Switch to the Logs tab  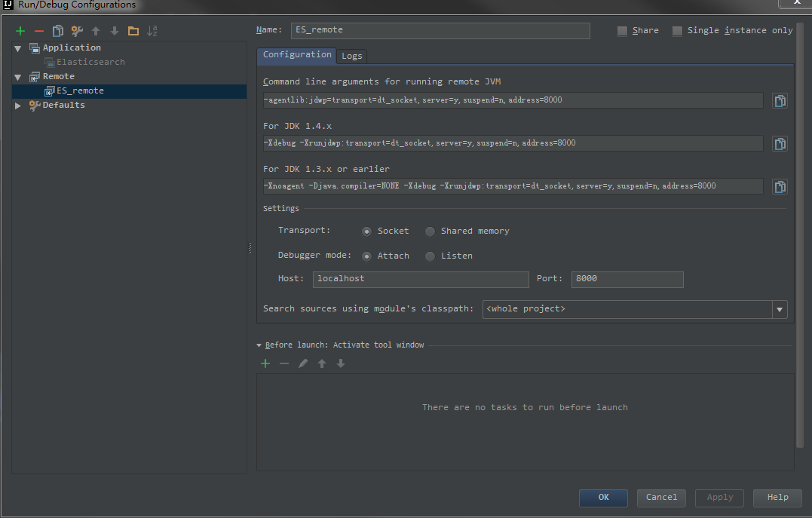(351, 55)
